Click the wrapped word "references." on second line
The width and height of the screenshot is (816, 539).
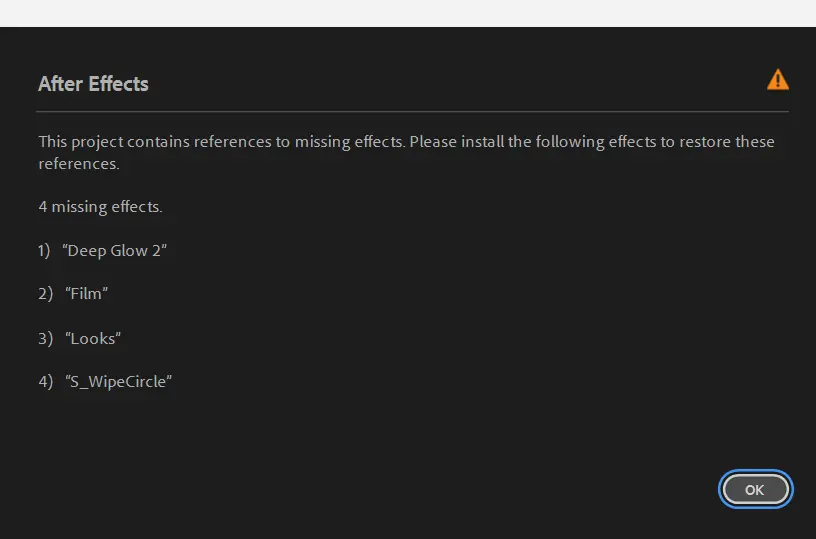(x=79, y=163)
